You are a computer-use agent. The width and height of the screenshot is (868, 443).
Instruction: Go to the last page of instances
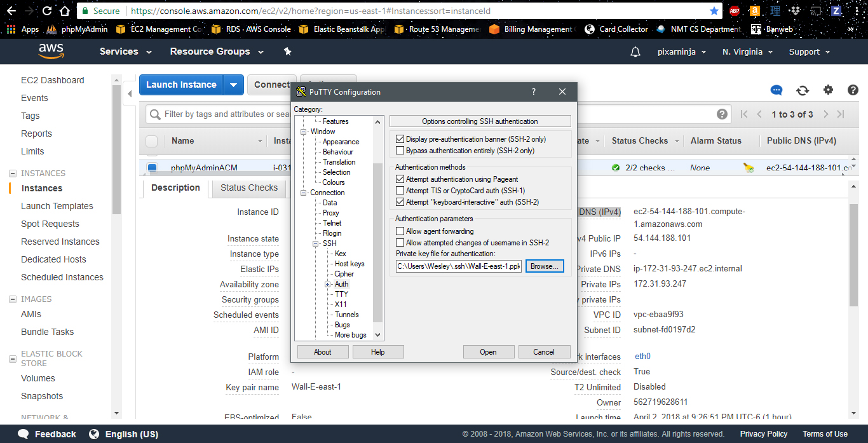pos(841,114)
